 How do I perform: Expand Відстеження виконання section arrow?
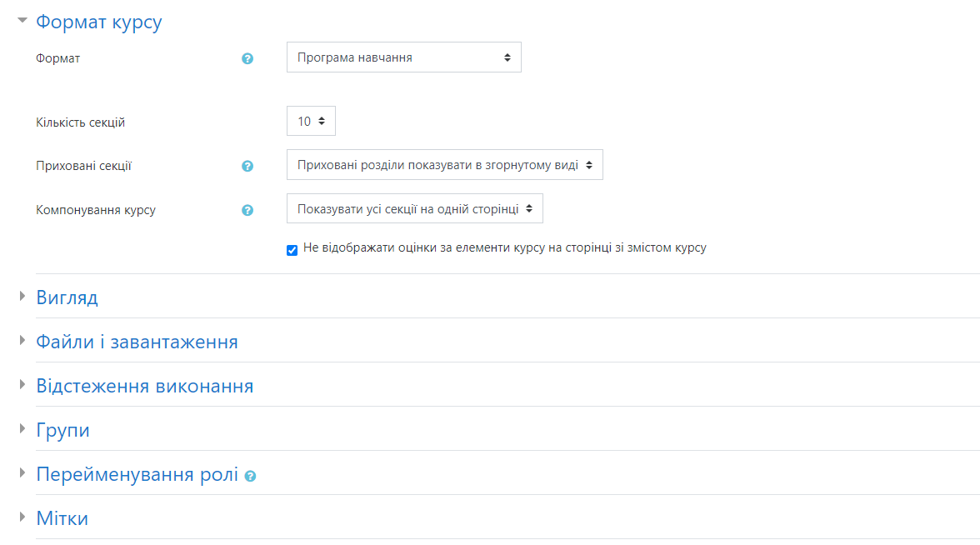point(22,385)
